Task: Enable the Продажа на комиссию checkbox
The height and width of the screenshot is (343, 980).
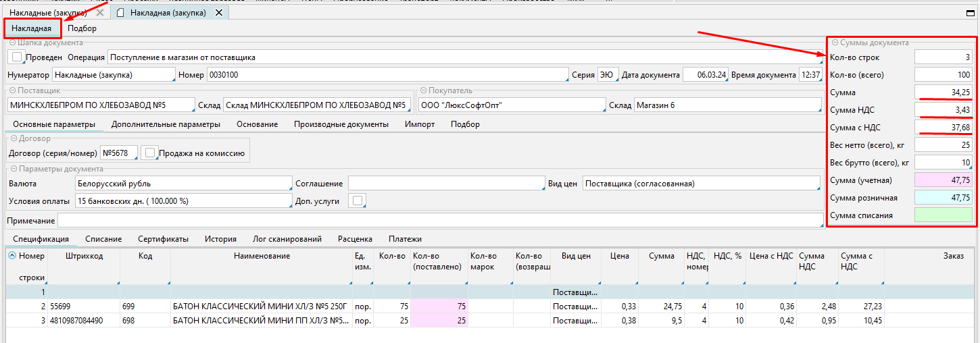Action: pos(150,153)
